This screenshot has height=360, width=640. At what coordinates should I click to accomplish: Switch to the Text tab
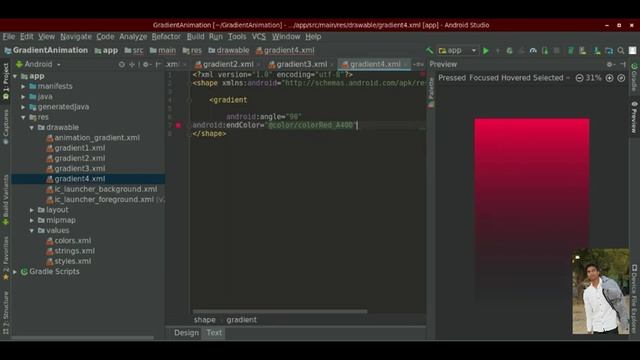(x=214, y=333)
